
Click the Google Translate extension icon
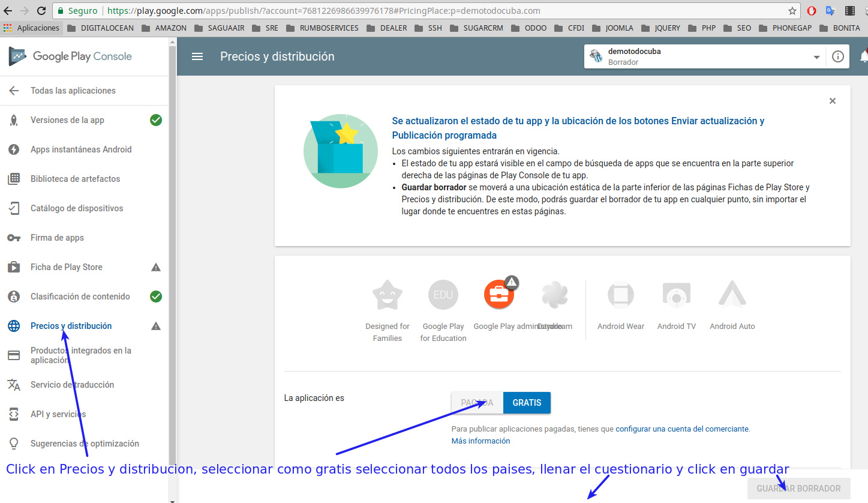point(831,11)
